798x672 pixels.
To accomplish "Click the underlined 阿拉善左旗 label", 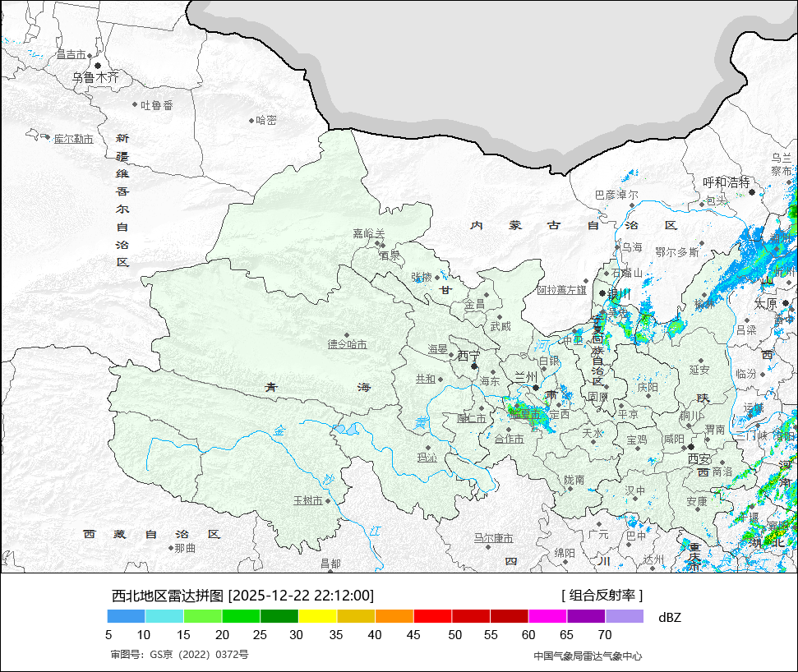I will tap(562, 290).
